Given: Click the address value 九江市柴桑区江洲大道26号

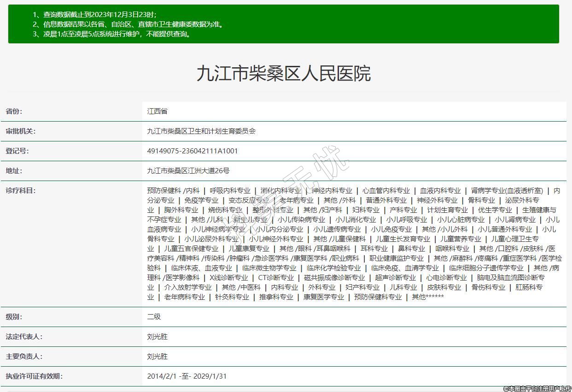Looking at the screenshot, I should [188, 171].
